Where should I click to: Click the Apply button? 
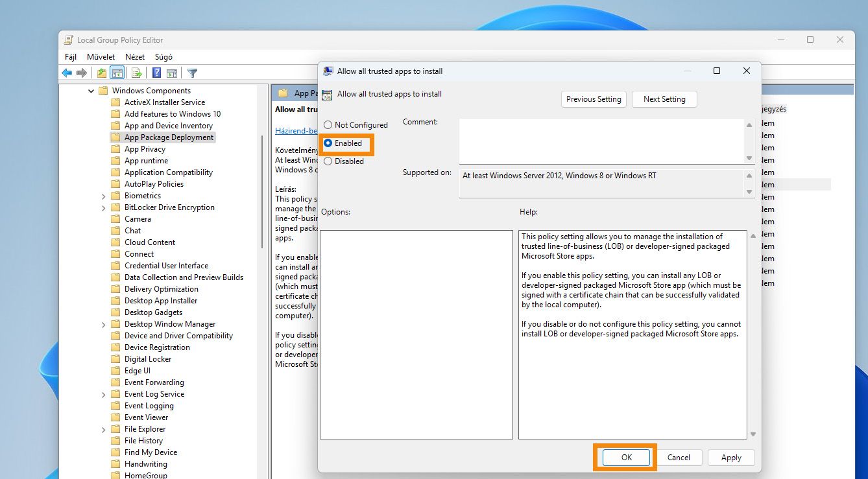pos(731,458)
